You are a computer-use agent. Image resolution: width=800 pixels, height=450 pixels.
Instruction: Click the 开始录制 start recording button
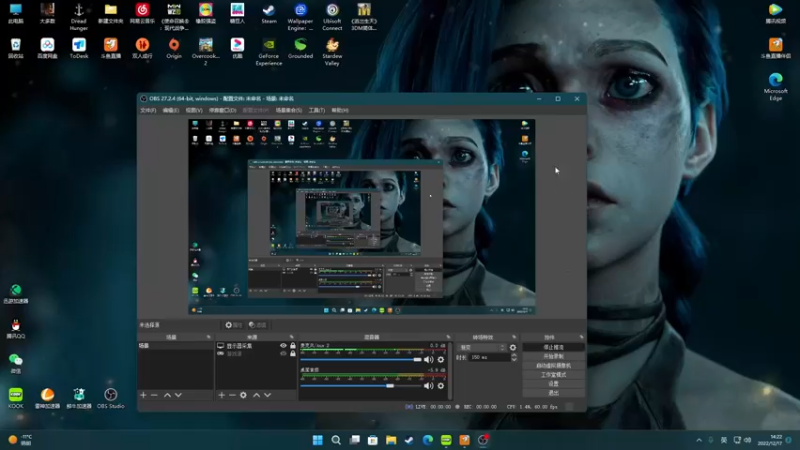tap(554, 356)
